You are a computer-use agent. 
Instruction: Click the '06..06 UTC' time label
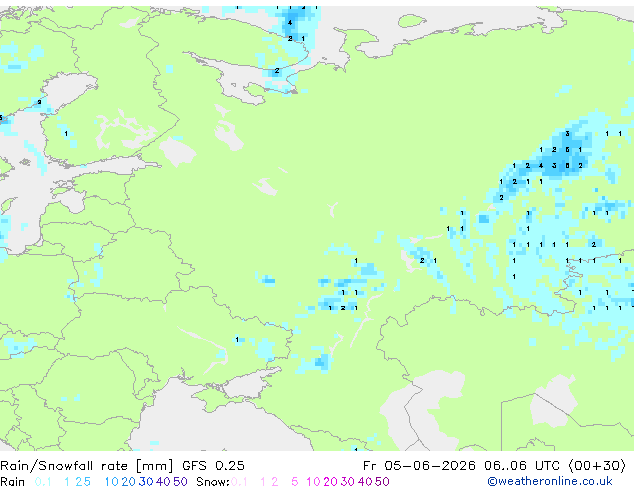click(x=522, y=466)
